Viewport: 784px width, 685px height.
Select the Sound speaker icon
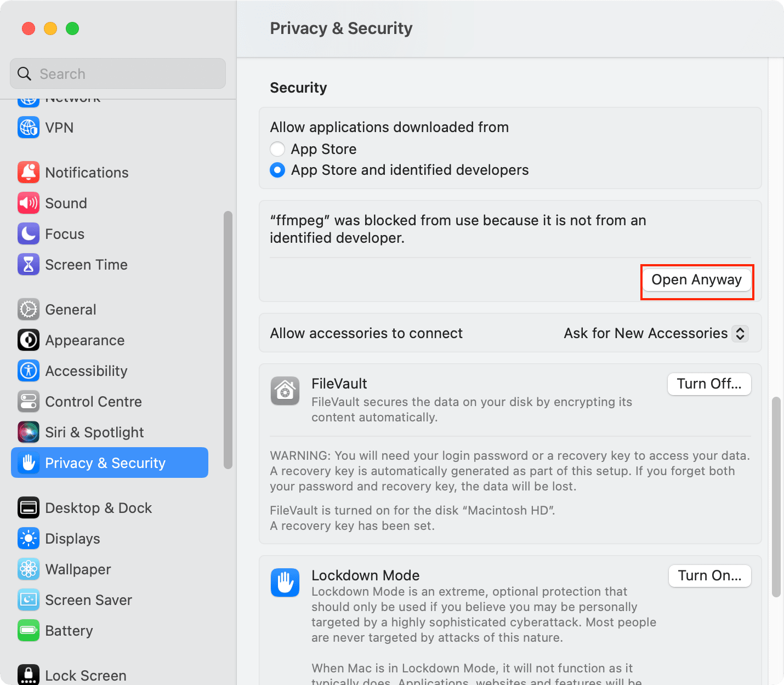[x=29, y=203]
